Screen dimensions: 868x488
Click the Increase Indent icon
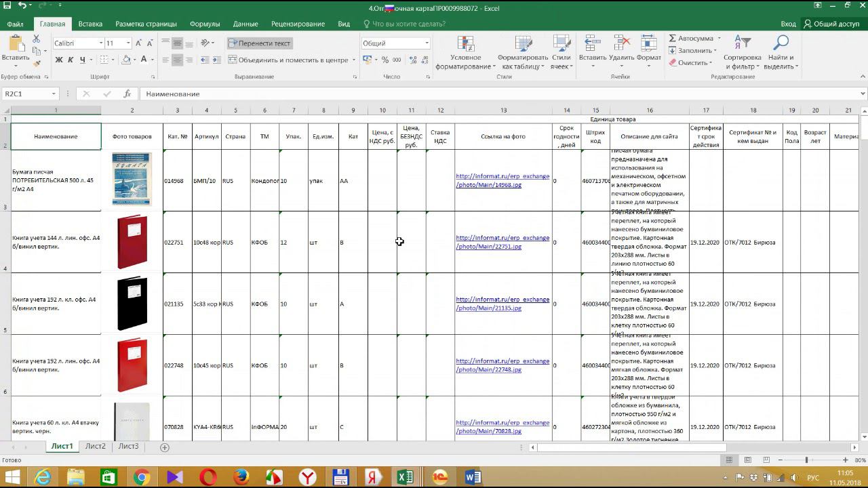click(x=218, y=60)
